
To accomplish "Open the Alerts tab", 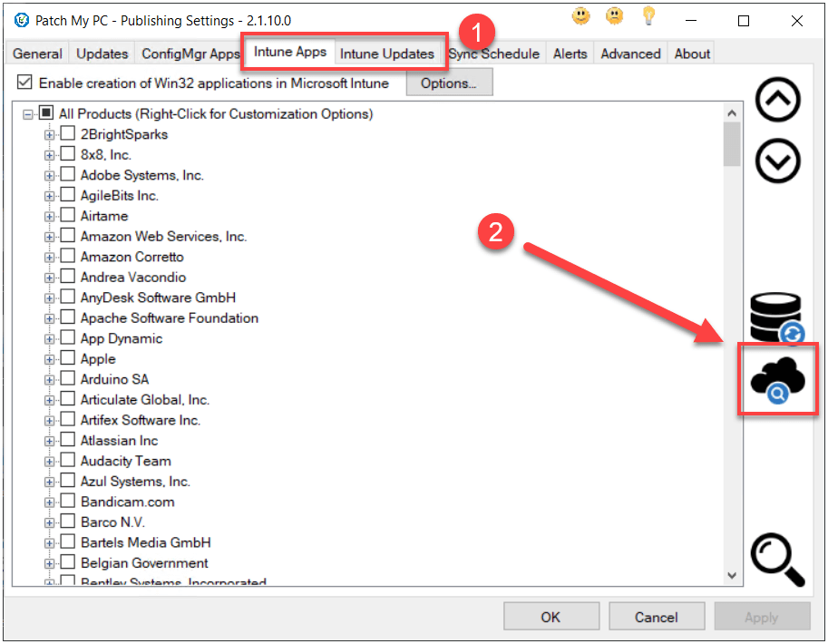I will point(570,54).
